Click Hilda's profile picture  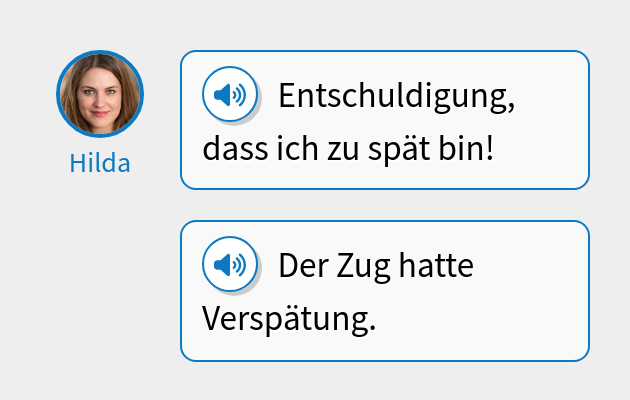pyautogui.click(x=100, y=94)
